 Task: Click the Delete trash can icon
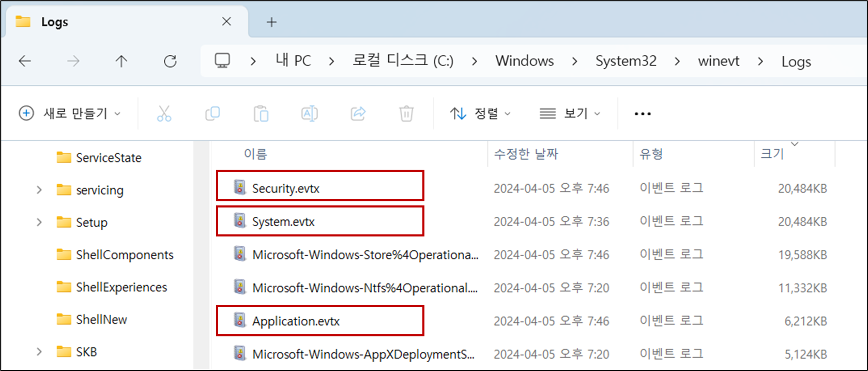pyautogui.click(x=406, y=113)
